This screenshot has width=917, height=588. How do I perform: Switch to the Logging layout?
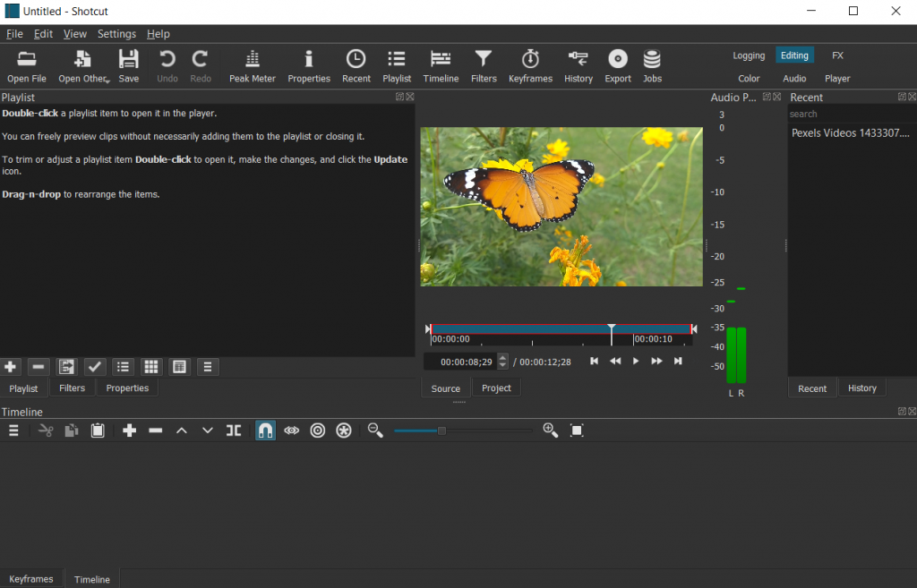click(x=749, y=55)
